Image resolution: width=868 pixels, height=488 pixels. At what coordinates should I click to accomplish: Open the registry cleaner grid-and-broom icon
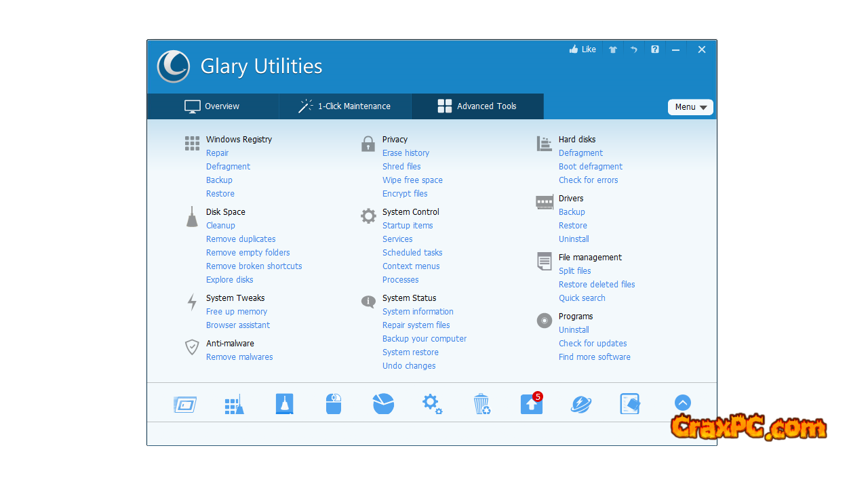pos(234,405)
